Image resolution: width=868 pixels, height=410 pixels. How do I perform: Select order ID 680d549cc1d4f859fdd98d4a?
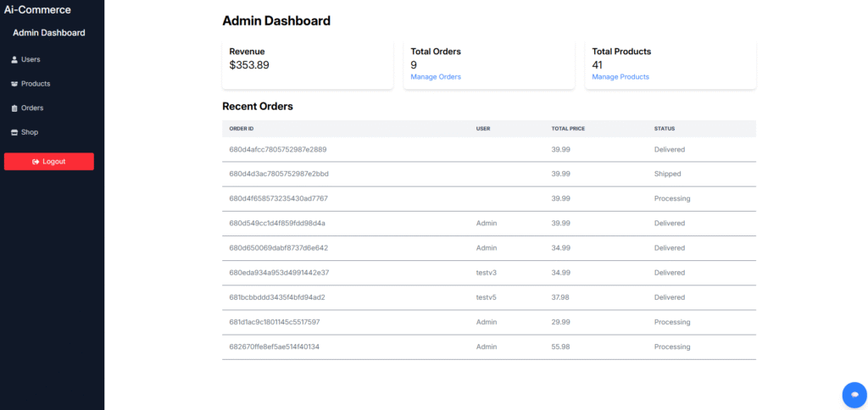pos(277,223)
